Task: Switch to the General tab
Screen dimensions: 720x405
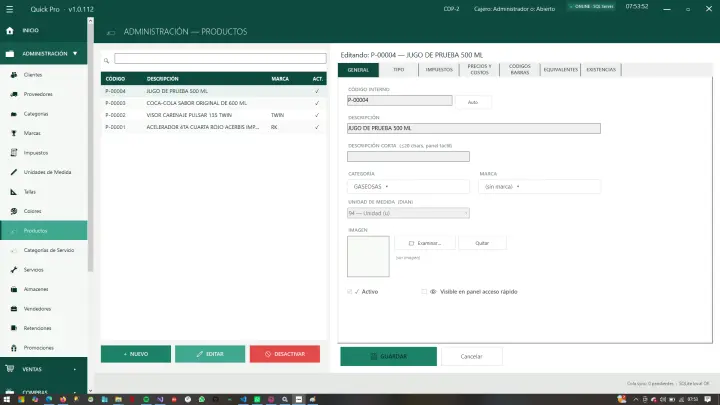Action: (358, 70)
